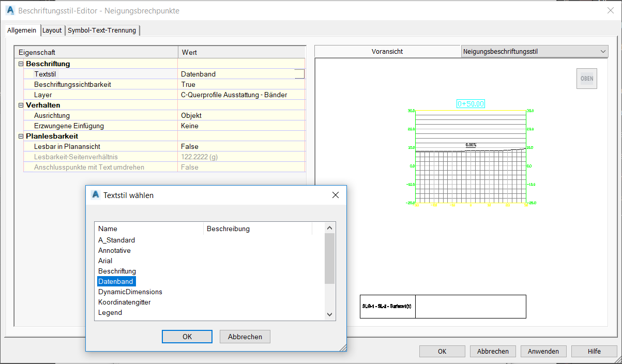Screen dimensions: 622x364
Task: Click the Lesbar in Planansicht value False
Action: coord(190,146)
